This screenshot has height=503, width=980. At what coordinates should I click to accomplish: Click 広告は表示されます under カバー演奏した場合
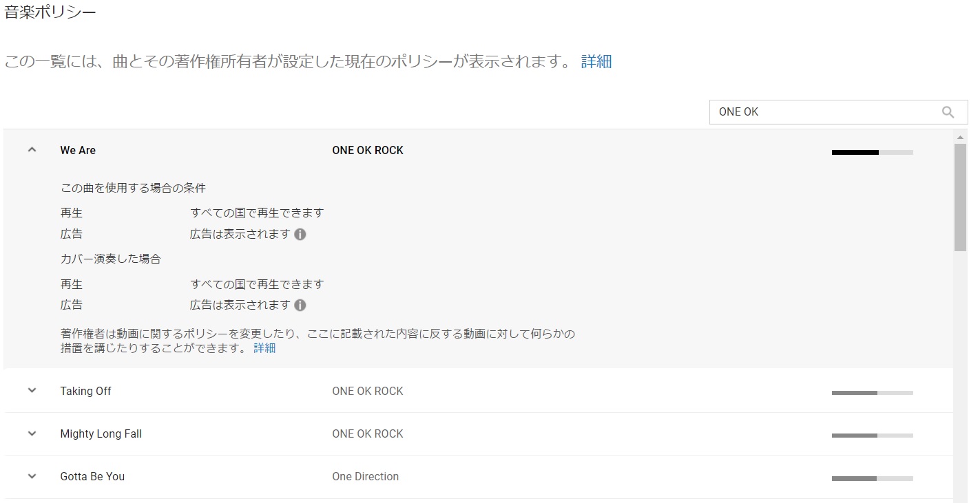click(240, 305)
